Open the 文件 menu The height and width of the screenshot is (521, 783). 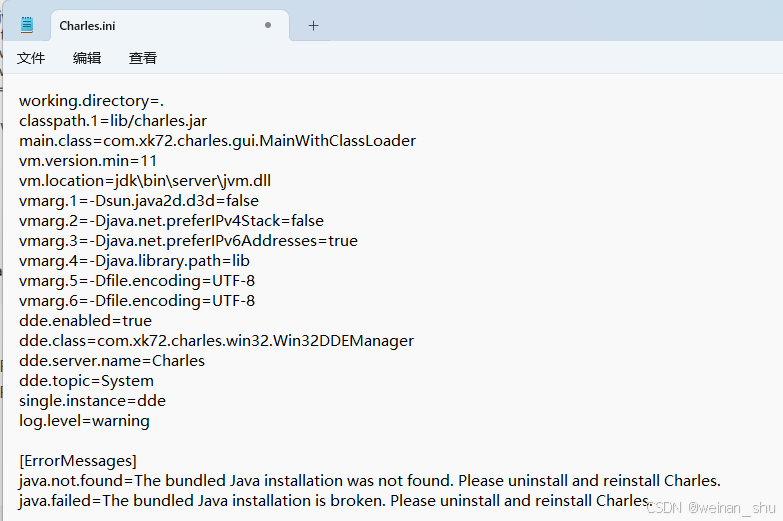click(x=31, y=58)
